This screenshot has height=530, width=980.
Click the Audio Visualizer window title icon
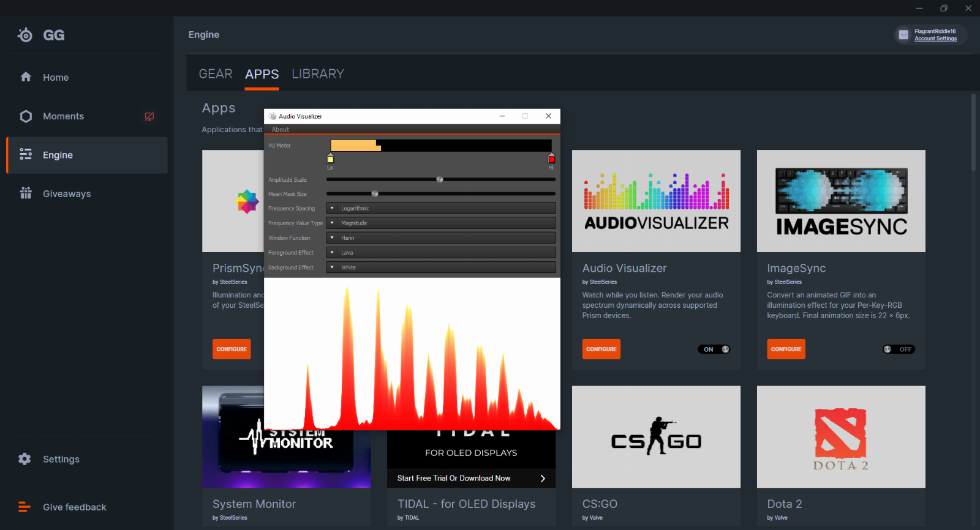tap(273, 116)
